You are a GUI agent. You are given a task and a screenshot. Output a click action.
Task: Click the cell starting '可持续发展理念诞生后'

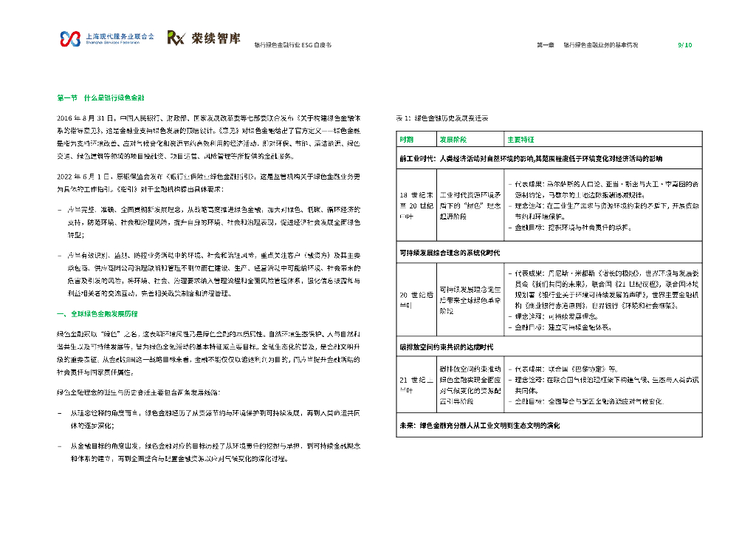pyautogui.click(x=470, y=300)
